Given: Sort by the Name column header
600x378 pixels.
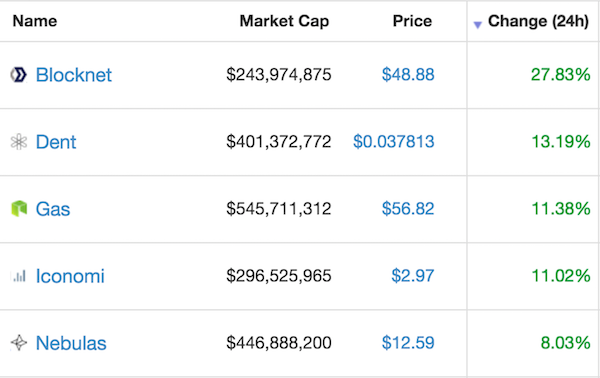Looking at the screenshot, I should 35,21.
